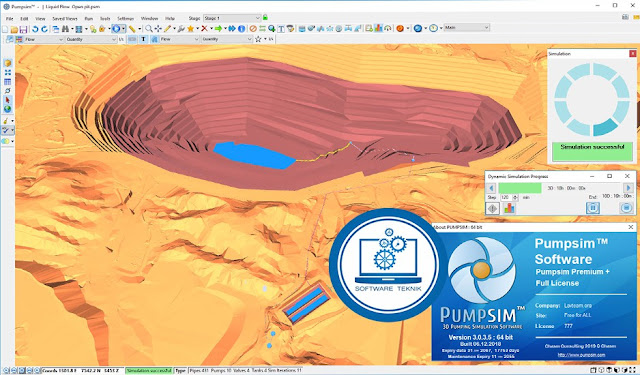Pause the dynamic simulation
640x375 pixels.
tap(593, 208)
